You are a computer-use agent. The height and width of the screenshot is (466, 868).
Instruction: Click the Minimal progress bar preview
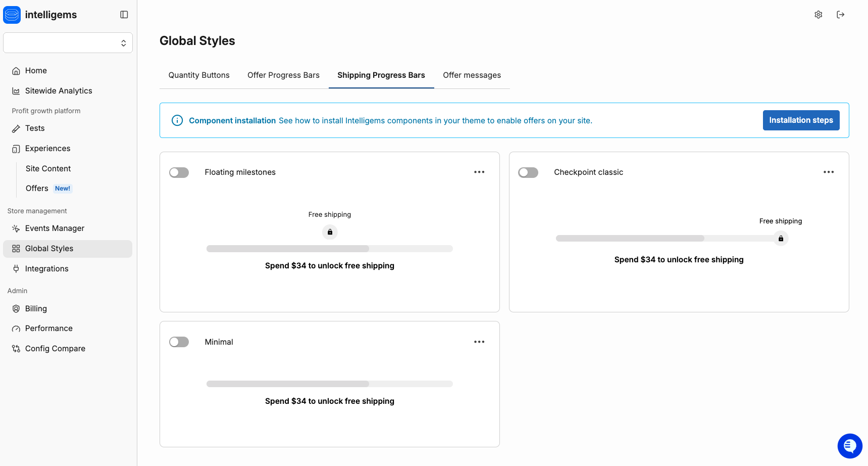[x=329, y=384]
